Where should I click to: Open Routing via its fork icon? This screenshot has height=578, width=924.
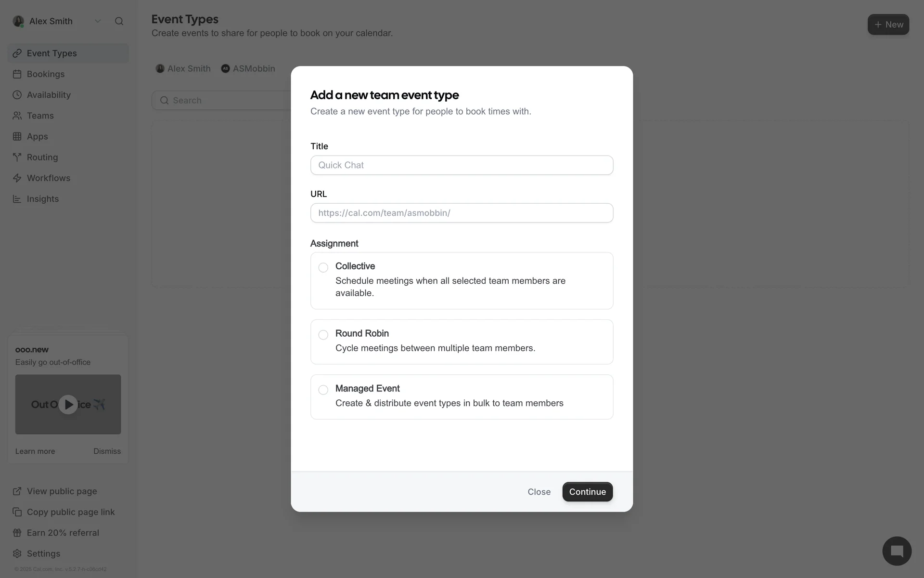(x=17, y=158)
